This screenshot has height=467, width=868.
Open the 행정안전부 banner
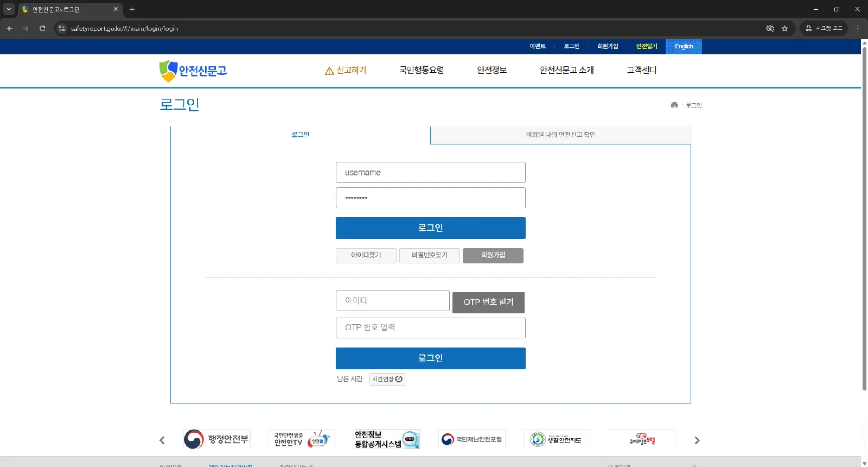tap(216, 439)
